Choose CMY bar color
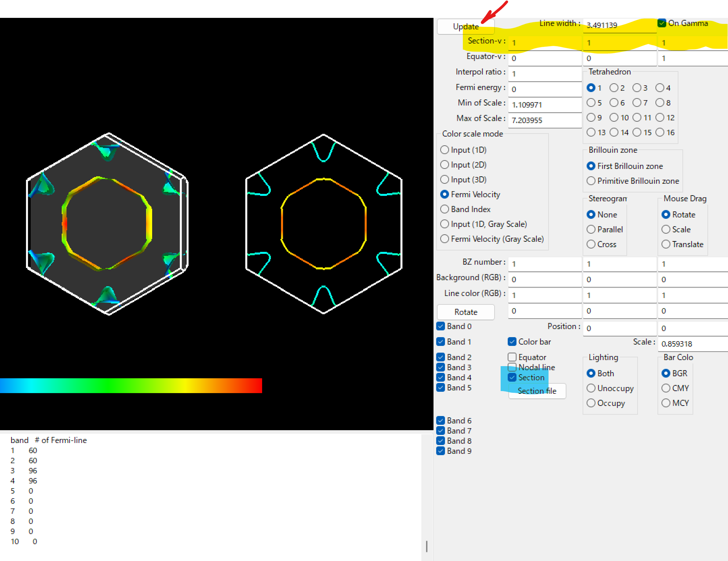The image size is (728, 561). [666, 388]
